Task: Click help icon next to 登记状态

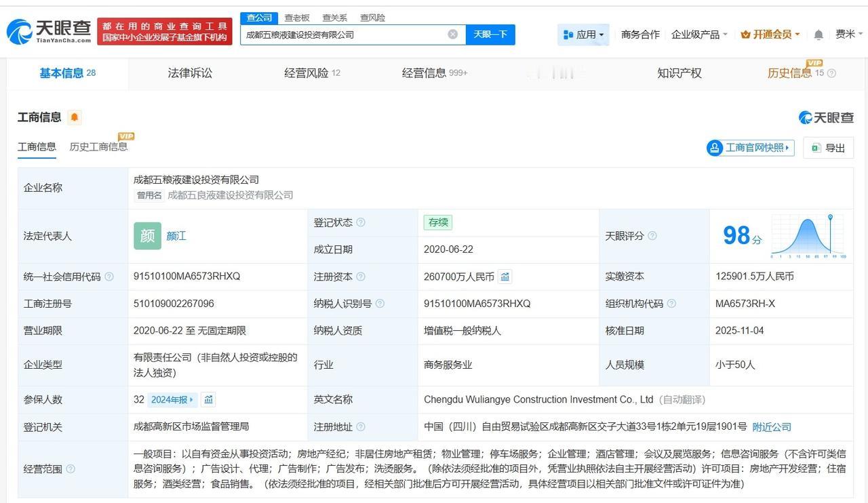Action: pyautogui.click(x=361, y=222)
